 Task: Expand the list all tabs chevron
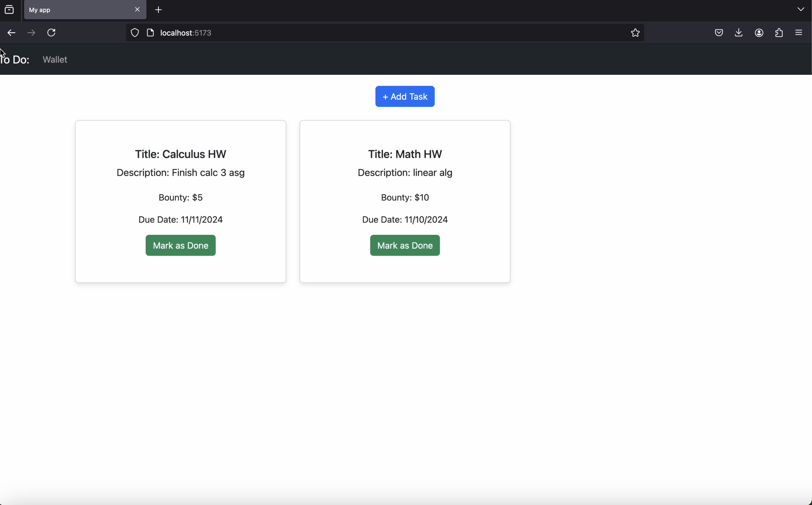pos(801,9)
